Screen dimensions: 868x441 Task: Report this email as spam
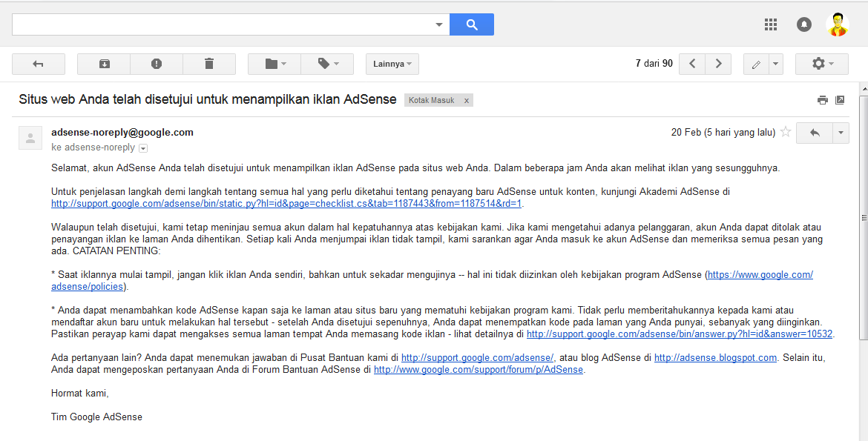click(156, 64)
